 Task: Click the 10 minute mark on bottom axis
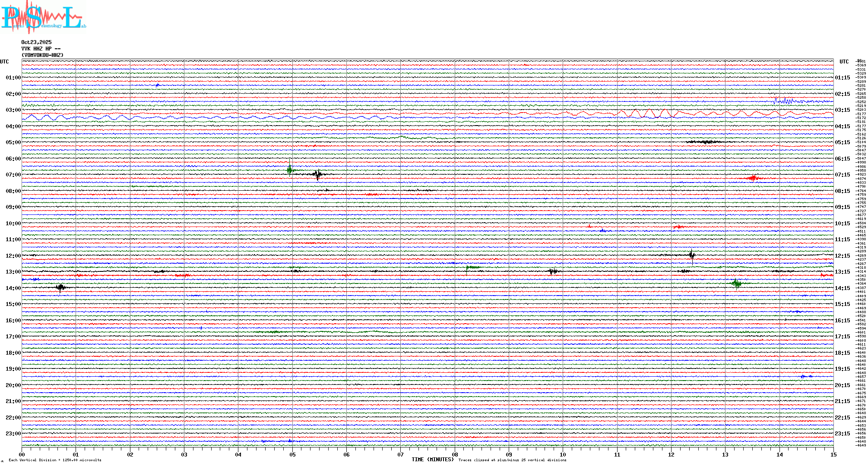click(563, 454)
